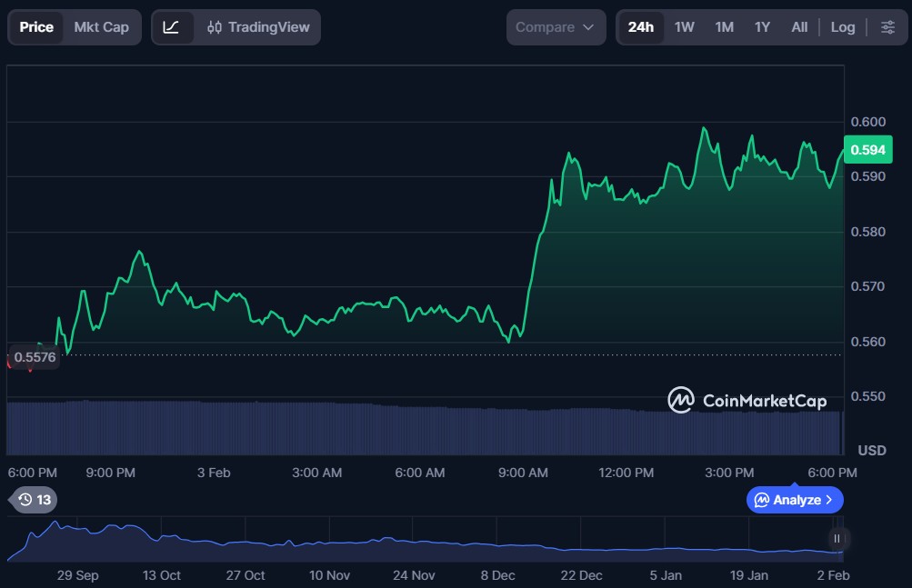This screenshot has width=912, height=588.
Task: Open the Analyze panel
Action: (x=795, y=500)
